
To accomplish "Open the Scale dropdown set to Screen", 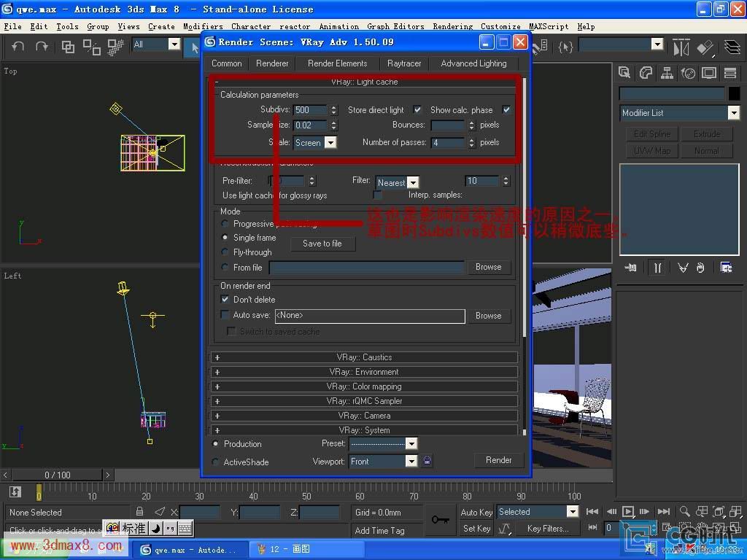I will (x=315, y=142).
